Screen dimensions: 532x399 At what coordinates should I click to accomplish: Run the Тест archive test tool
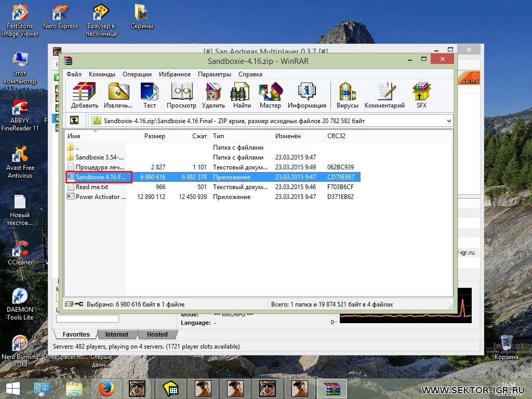tap(149, 96)
